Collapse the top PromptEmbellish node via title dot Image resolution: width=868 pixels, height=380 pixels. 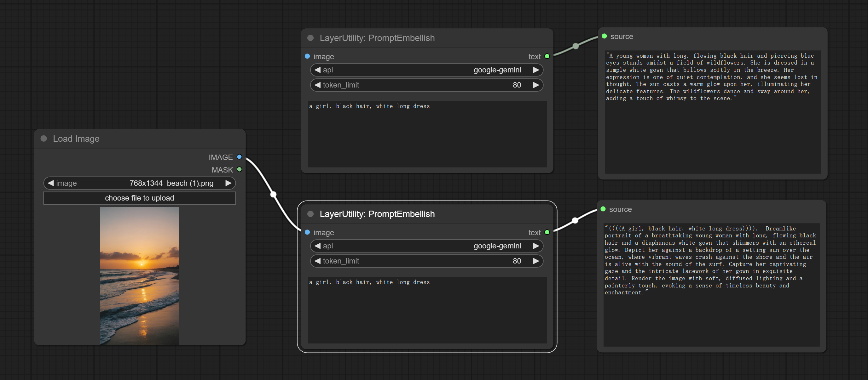click(x=311, y=38)
